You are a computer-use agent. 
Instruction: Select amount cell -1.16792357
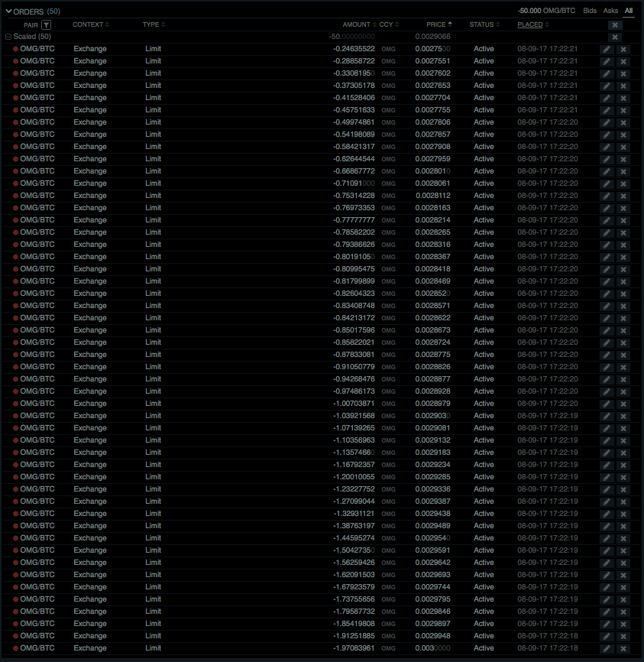pos(354,465)
